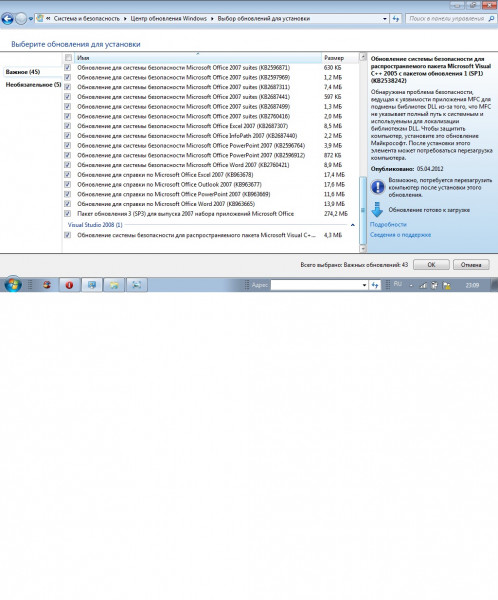Switch to the Необязательное (5) updates tab
498x600 pixels.
[33, 85]
